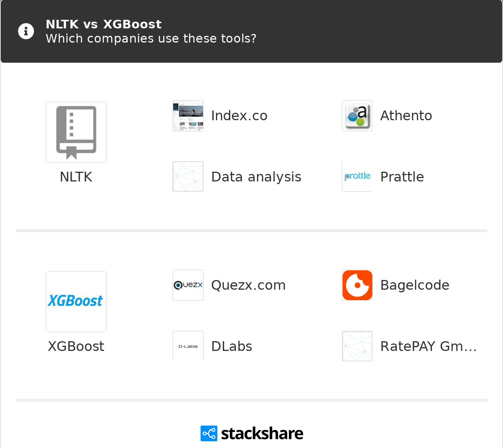
Task: Open the Index.co company link
Action: click(239, 116)
